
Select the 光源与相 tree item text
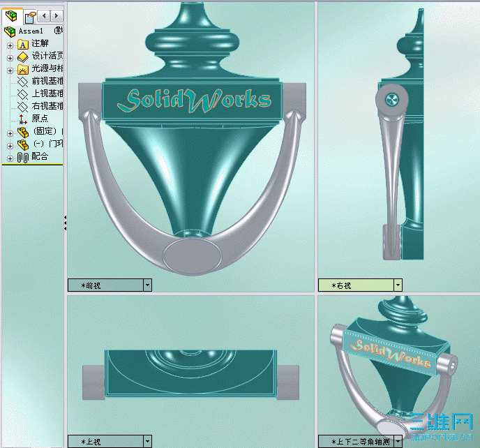pos(47,68)
